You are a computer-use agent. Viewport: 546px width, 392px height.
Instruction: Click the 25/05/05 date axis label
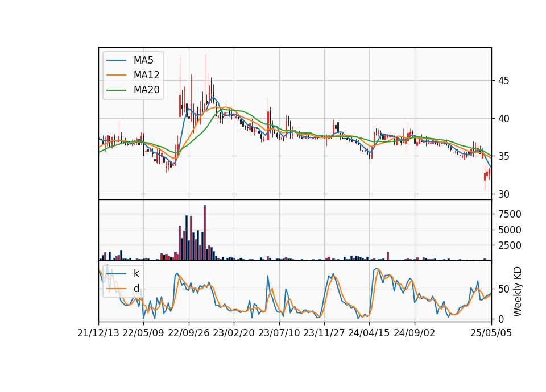coord(491,333)
